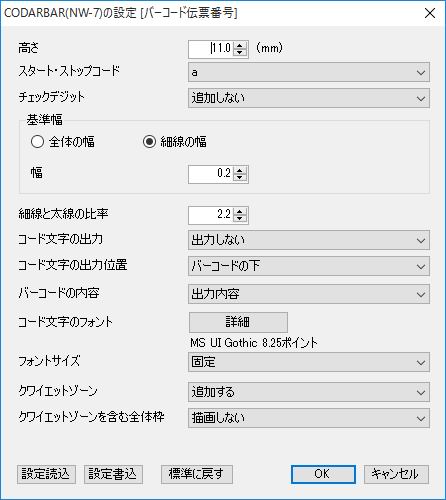Increase the 細線と太線の比率 value
446x500 pixels.
(240, 211)
